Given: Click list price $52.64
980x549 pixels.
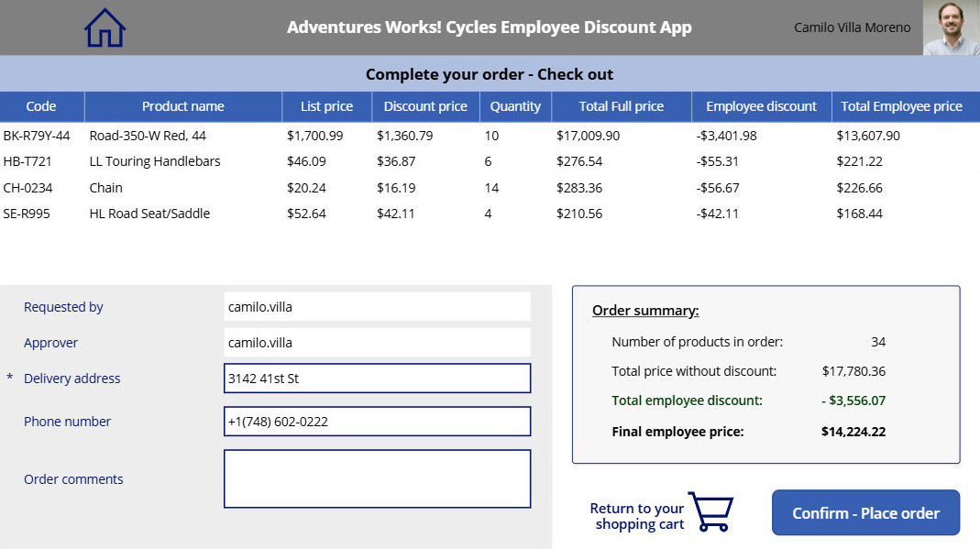Looking at the screenshot, I should pyautogui.click(x=306, y=214).
